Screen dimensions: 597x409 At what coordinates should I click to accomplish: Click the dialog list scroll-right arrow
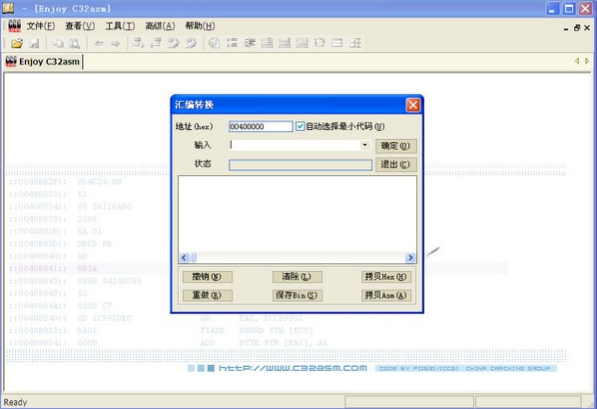(x=410, y=258)
